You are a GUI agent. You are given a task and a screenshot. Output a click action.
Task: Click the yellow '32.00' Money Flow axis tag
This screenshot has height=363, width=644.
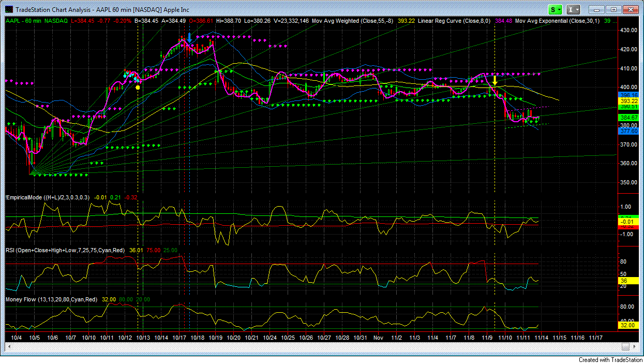click(x=628, y=326)
